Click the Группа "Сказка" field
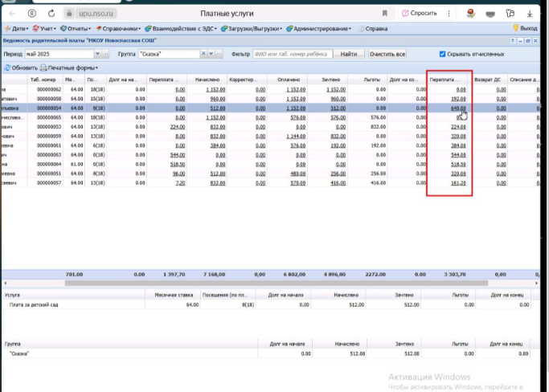The width and height of the screenshot is (549, 392). click(x=169, y=54)
